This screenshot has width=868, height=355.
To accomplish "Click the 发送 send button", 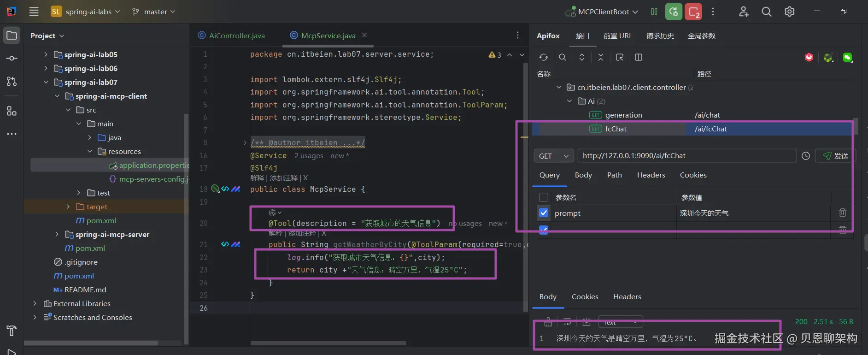I will [x=835, y=156].
